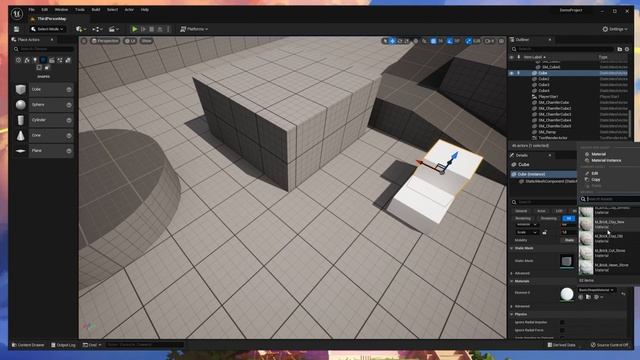
Task: Open the Settings dropdown in top right
Action: pos(615,29)
